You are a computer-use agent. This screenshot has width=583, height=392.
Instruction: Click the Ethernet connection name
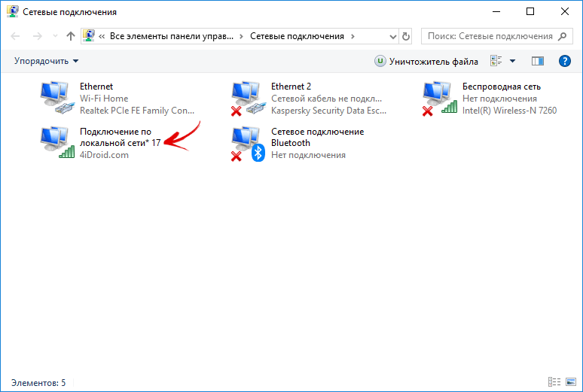click(96, 87)
